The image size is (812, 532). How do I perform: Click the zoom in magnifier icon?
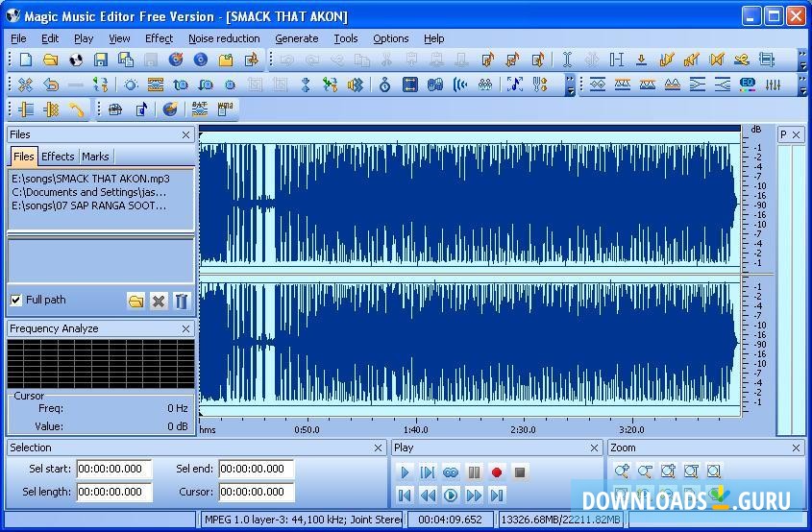coord(622,472)
